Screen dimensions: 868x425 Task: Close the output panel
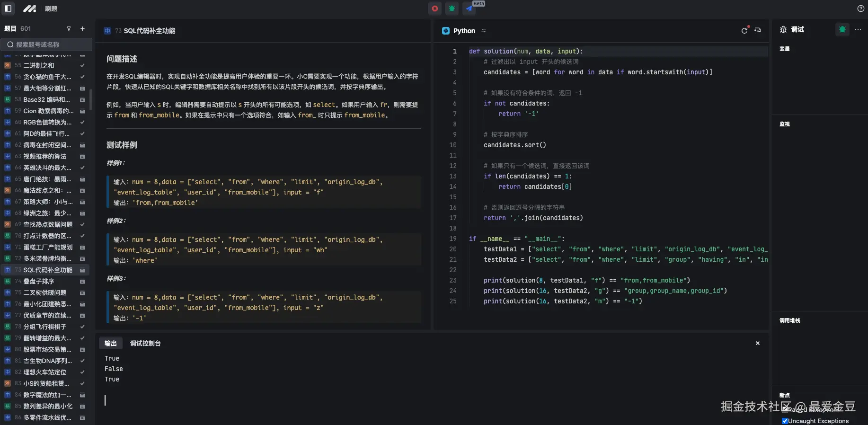pyautogui.click(x=758, y=343)
